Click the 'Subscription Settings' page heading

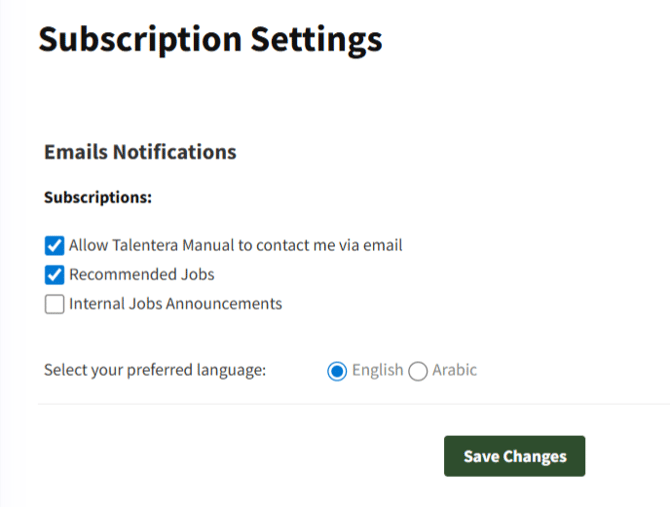pyautogui.click(x=210, y=39)
